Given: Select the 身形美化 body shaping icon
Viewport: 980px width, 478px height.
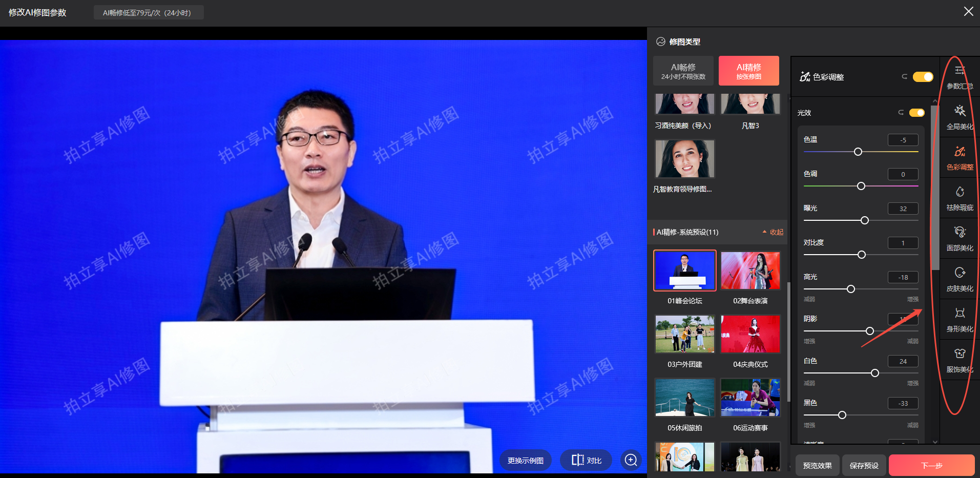Looking at the screenshot, I should (x=960, y=319).
